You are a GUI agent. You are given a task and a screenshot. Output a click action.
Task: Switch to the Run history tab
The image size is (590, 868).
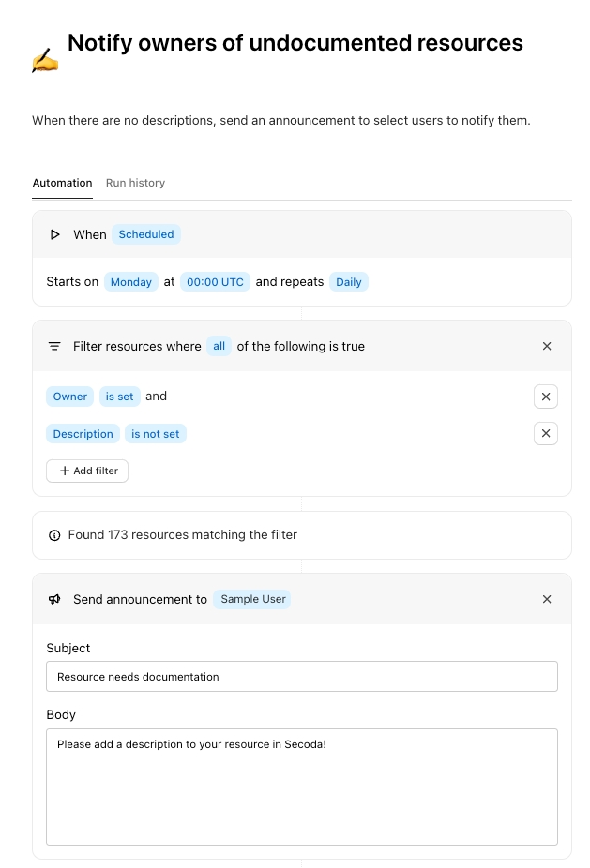[x=135, y=183]
